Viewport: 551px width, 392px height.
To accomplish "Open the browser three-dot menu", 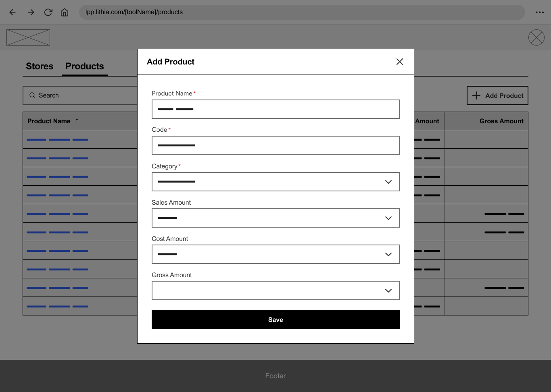I will [x=539, y=12].
